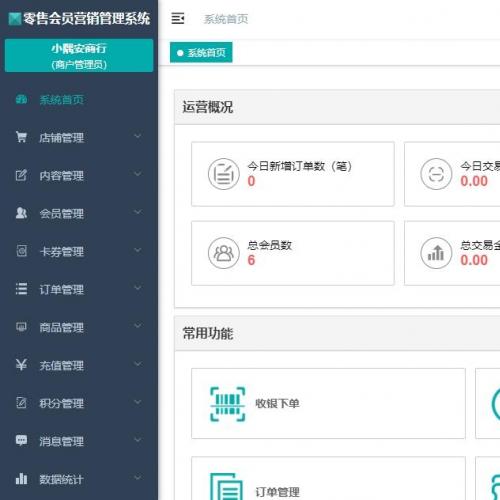Click the yen icon beside 充值管理

21,365
